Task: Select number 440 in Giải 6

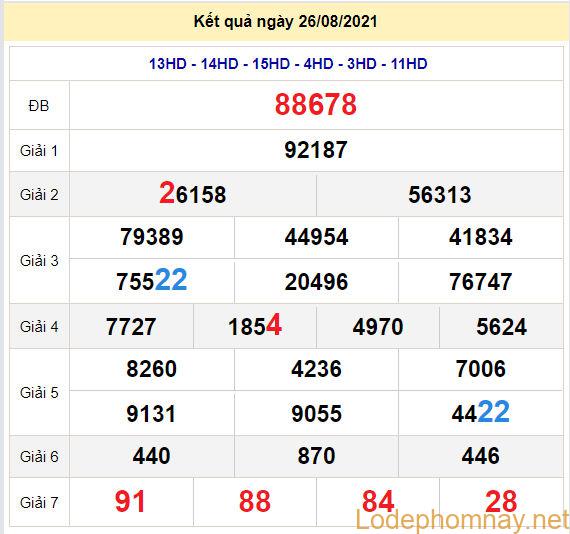Action: coord(152,456)
